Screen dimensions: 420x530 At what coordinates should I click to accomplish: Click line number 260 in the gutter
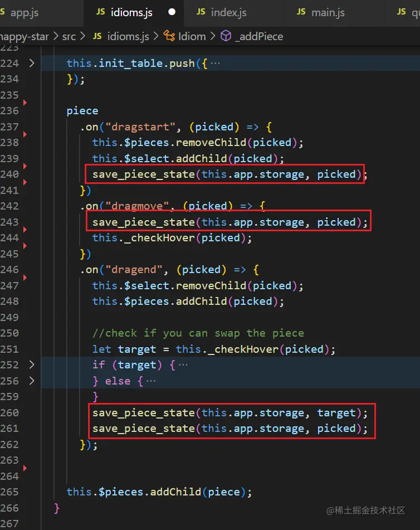[x=9, y=413]
